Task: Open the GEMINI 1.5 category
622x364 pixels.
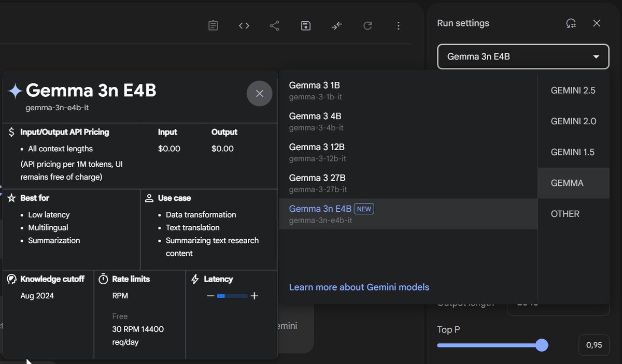Action: [x=573, y=152]
